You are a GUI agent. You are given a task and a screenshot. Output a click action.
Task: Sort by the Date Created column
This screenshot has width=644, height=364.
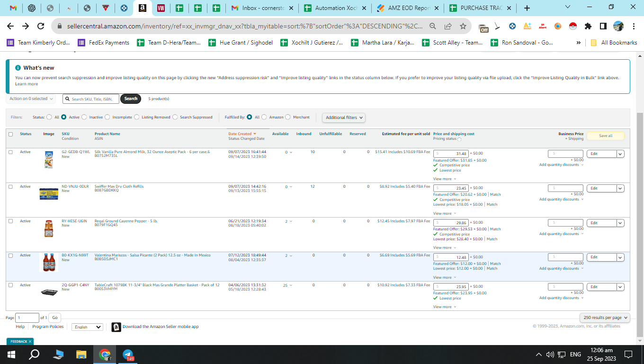242,134
